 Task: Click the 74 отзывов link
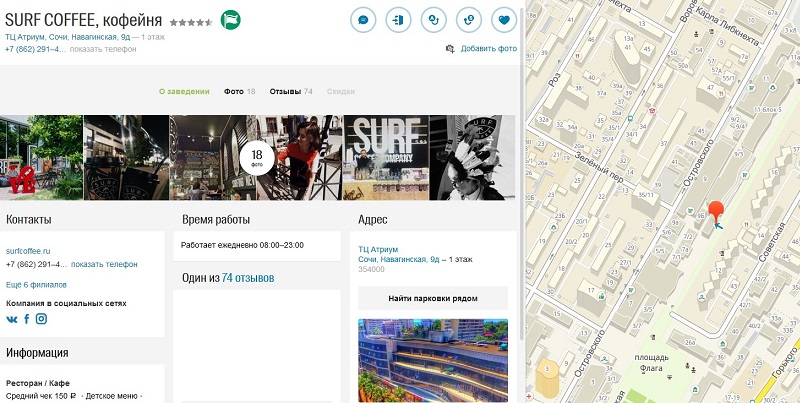[x=248, y=278]
